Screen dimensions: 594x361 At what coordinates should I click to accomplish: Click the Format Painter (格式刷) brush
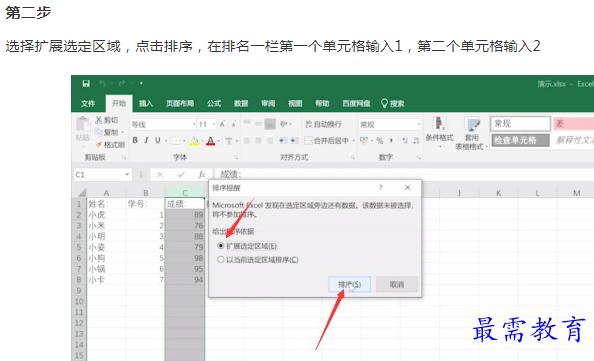pyautogui.click(x=98, y=144)
